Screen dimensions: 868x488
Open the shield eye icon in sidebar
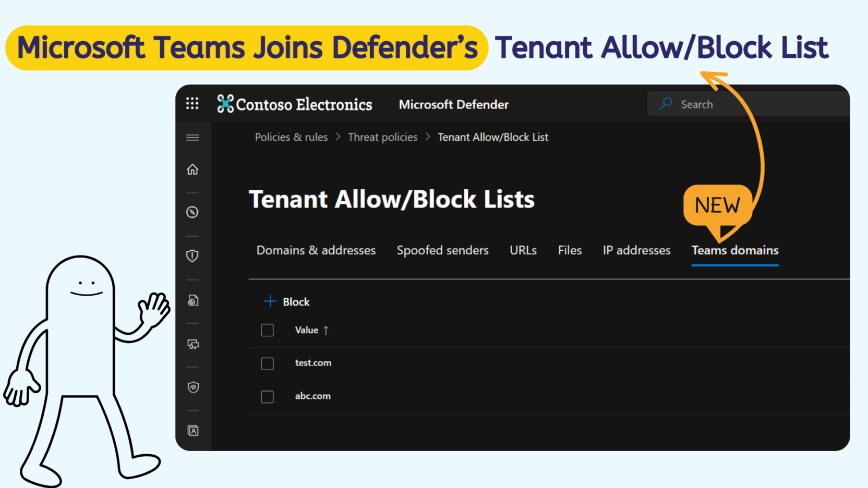click(193, 387)
